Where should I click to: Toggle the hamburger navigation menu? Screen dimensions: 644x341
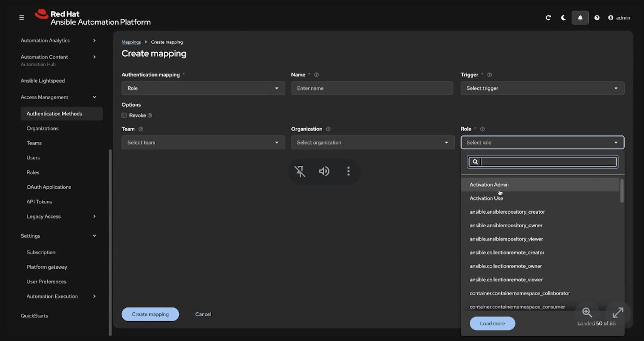(22, 18)
